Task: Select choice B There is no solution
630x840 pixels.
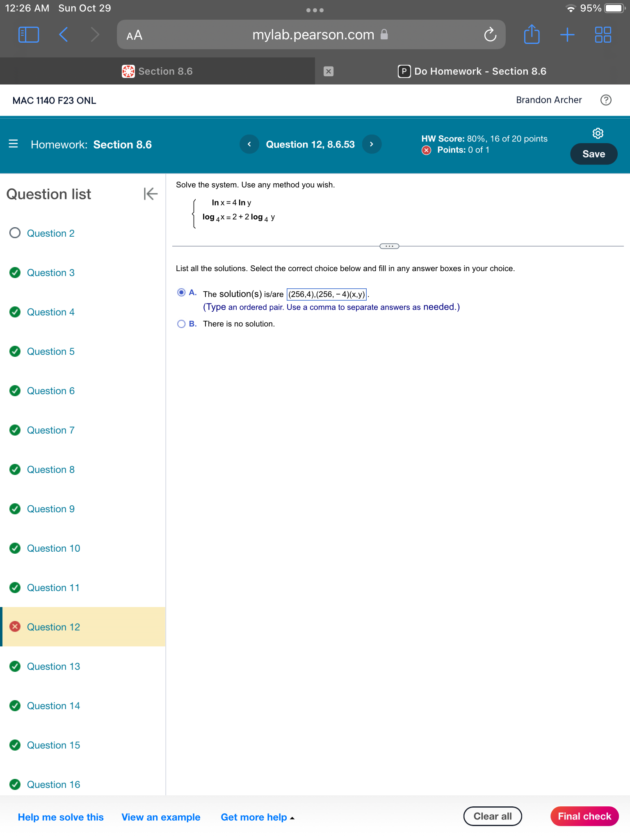Action: click(x=181, y=324)
